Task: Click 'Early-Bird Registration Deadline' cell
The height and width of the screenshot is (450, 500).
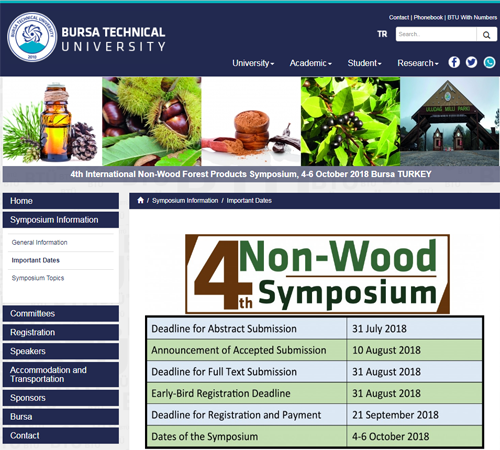Action: pyautogui.click(x=246, y=393)
